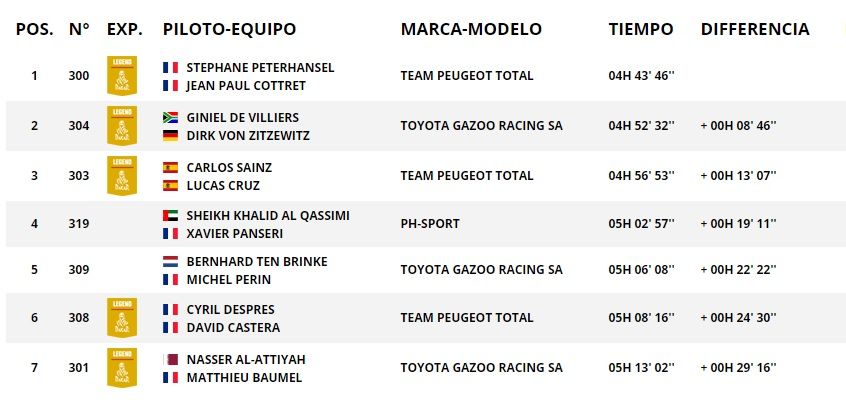Click UAE flag next to Sheikh Khalid Al Qassimi

170,215
